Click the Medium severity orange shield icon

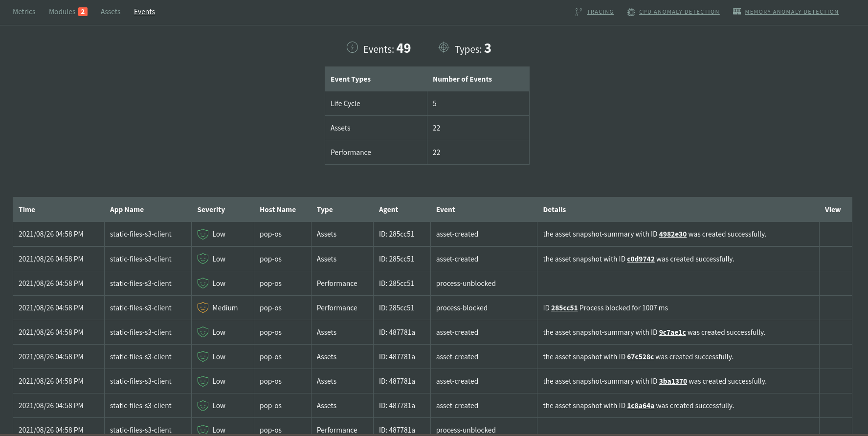tap(203, 307)
